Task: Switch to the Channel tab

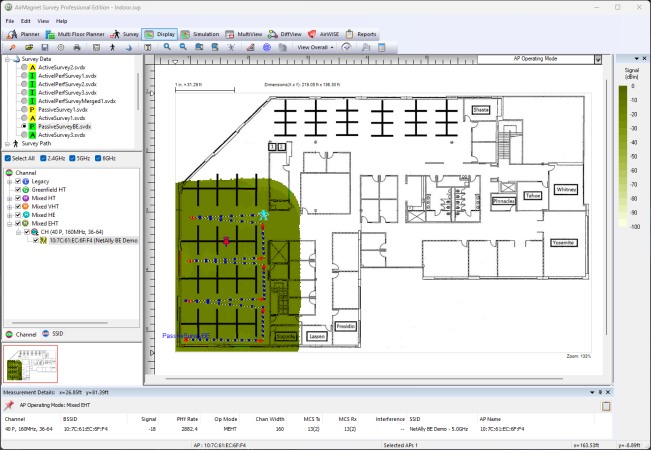Action: (21, 334)
